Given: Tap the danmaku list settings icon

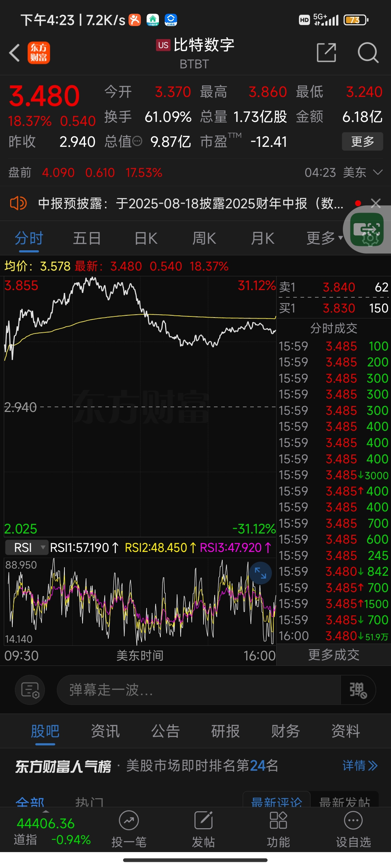Looking at the screenshot, I should (30, 690).
